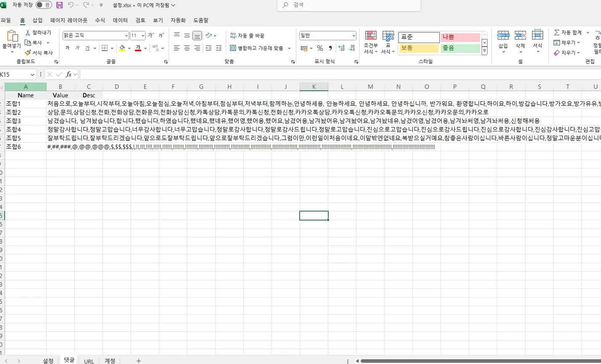The height and width of the screenshot is (364, 601).
Task: Switch to the 페이지 레이아웃 tab
Action: (69, 20)
